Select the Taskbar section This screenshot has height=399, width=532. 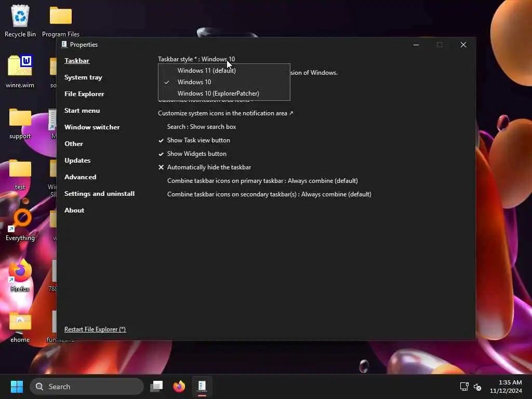(x=77, y=61)
